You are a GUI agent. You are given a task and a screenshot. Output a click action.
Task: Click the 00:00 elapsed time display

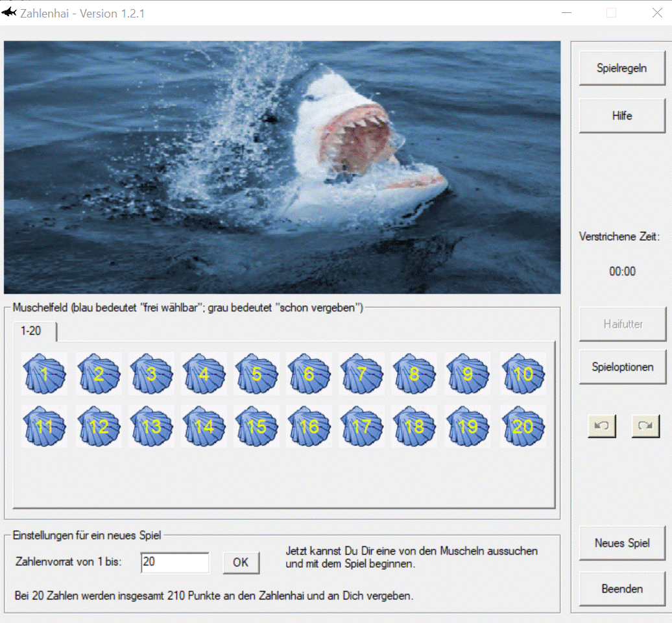click(x=622, y=271)
